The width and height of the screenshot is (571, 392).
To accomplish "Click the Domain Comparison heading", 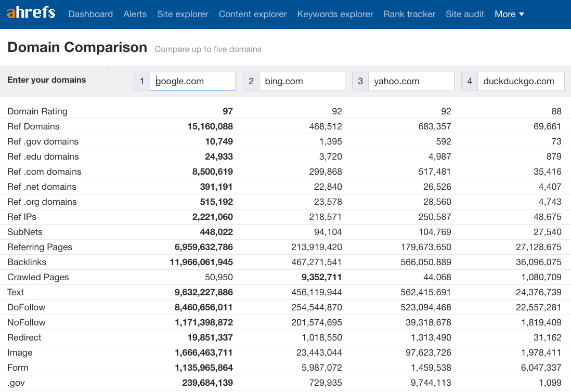I will 77,47.
